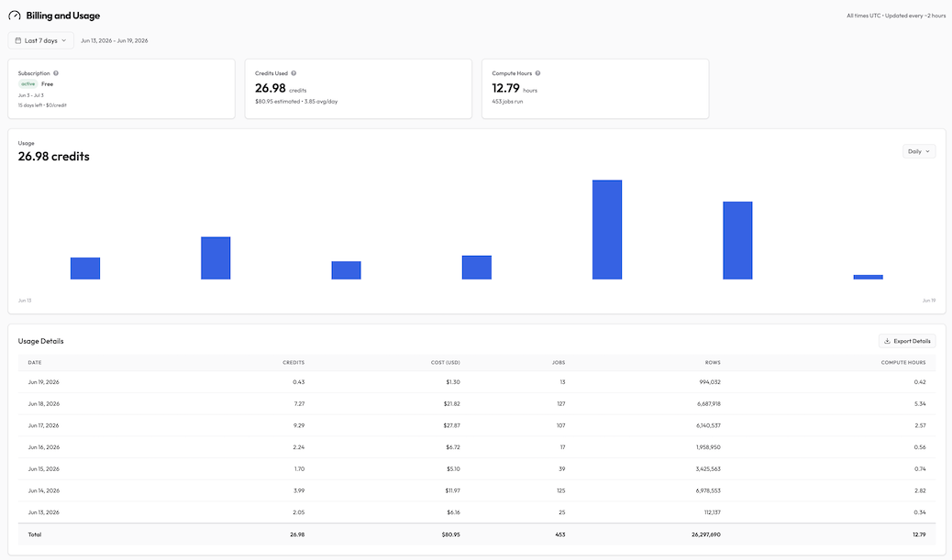Screen dimensions: 952x560
Task: Click the Billing and Usage gauge icon
Action: [15, 16]
